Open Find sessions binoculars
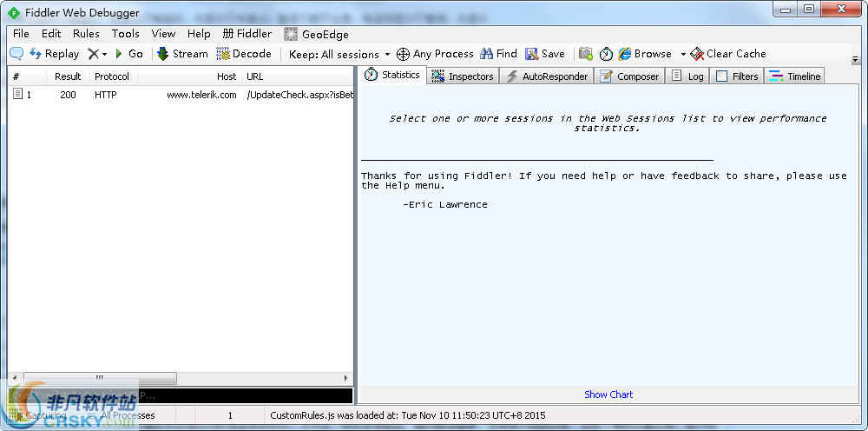This screenshot has height=431, width=868. [499, 54]
